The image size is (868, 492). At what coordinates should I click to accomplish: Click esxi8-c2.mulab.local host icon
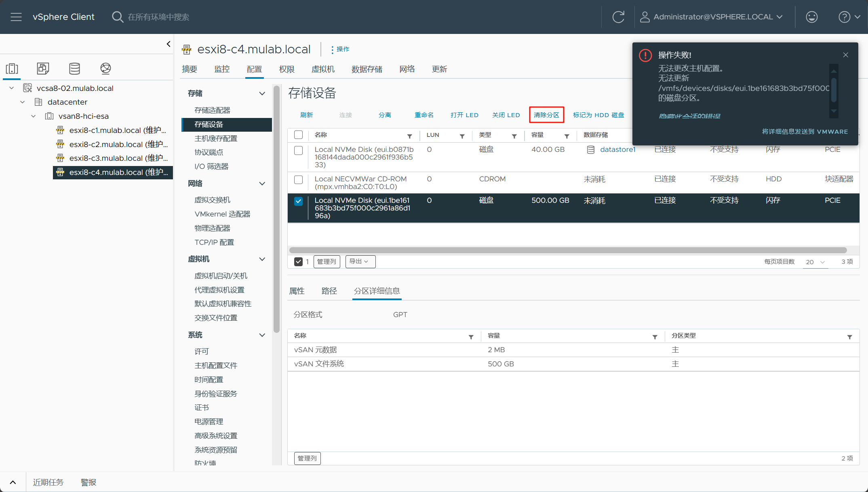pos(60,144)
